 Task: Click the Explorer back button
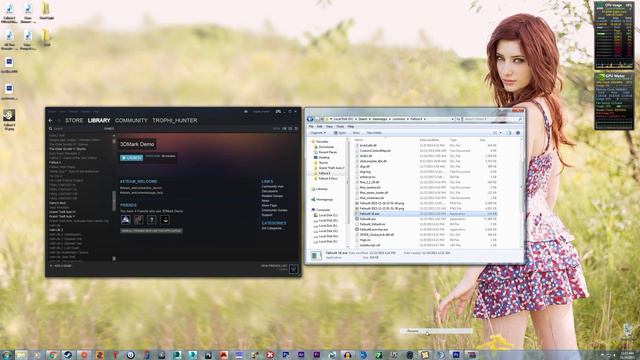click(310, 119)
